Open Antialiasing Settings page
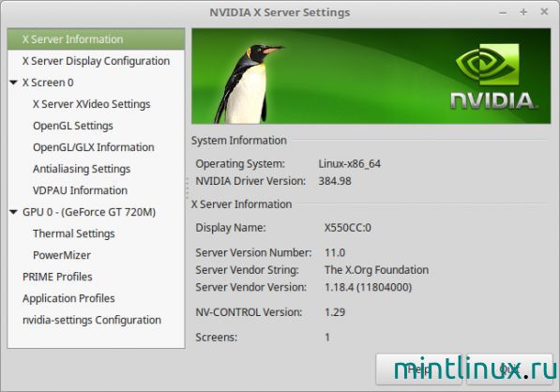Image resolution: width=560 pixels, height=392 pixels. click(82, 169)
